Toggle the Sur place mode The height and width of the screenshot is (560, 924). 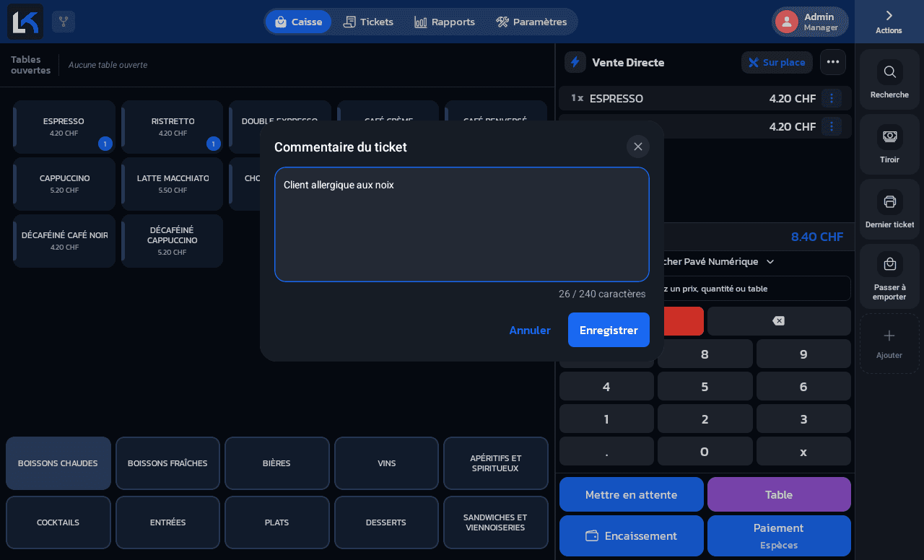point(777,62)
